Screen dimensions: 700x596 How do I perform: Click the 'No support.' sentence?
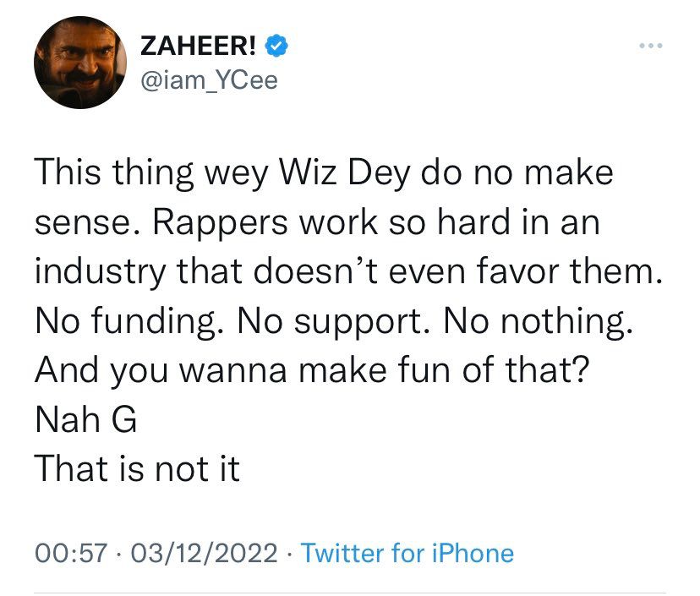pos(334,320)
